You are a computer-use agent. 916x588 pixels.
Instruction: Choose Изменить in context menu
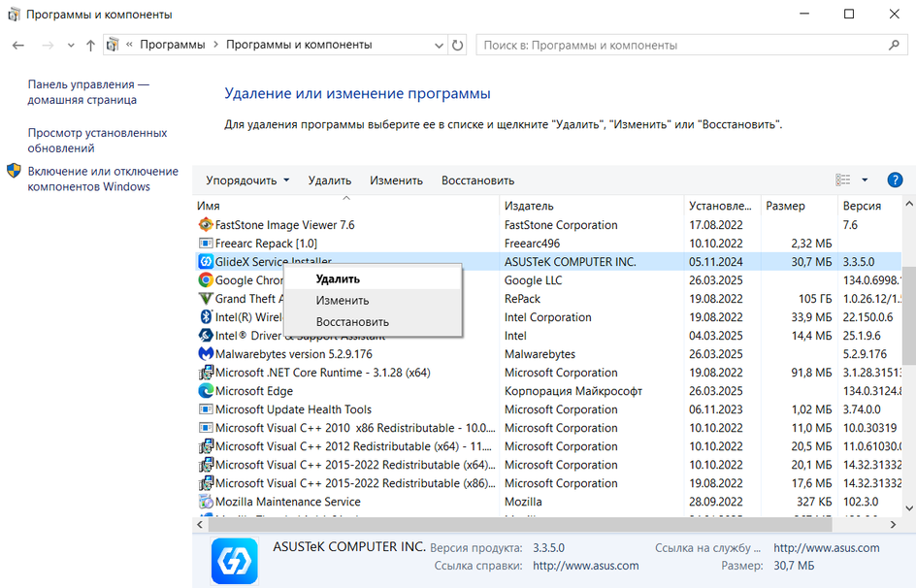tap(374, 300)
